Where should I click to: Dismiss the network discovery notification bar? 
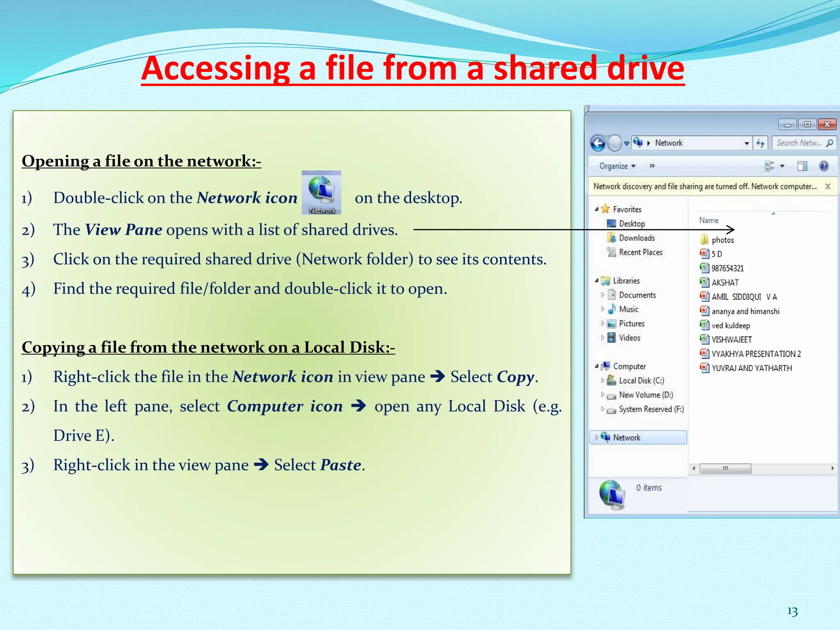(x=828, y=187)
